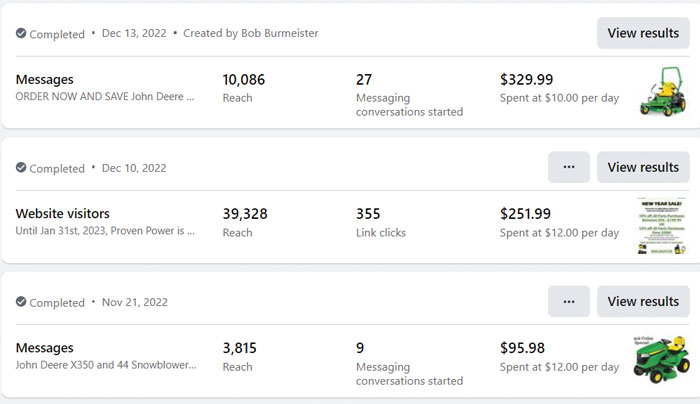Select the 'Website visitors' ad title
Viewport: 700px width, 404px height.
63,213
